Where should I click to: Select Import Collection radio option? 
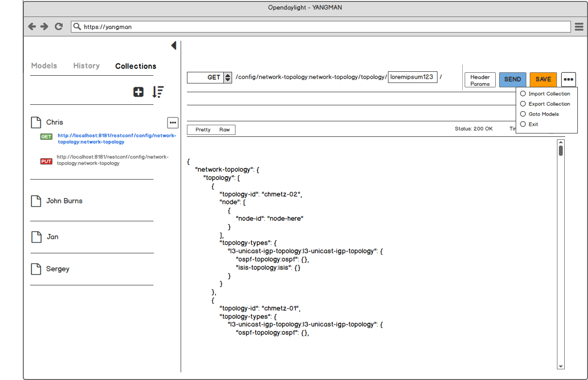[523, 94]
